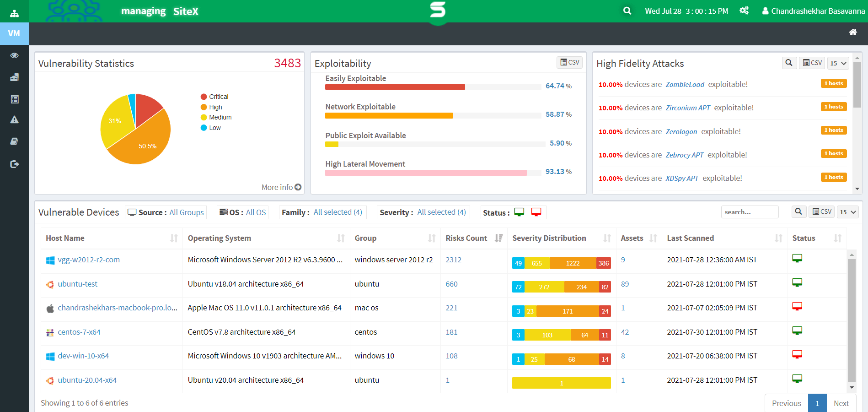The height and width of the screenshot is (412, 868).
Task: Open the list report icon in sidebar
Action: 14,99
